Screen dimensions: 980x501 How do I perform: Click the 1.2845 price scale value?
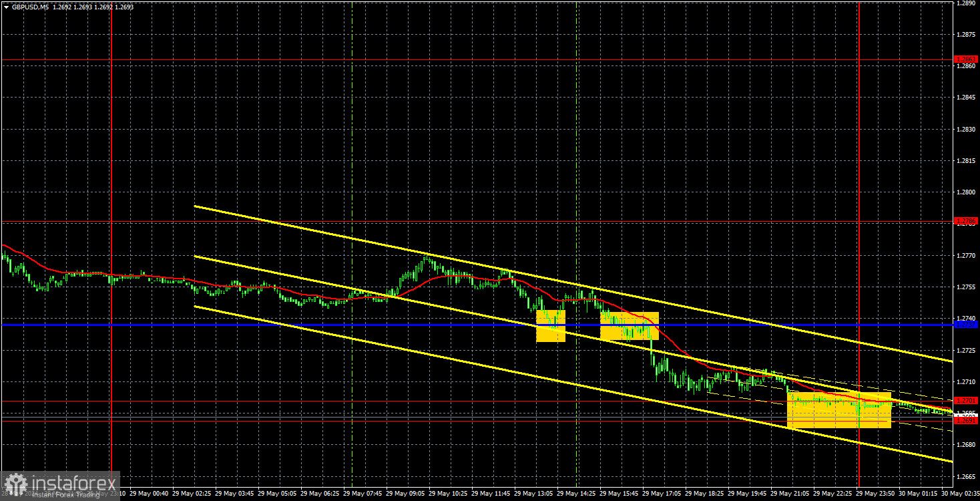[x=966, y=98]
